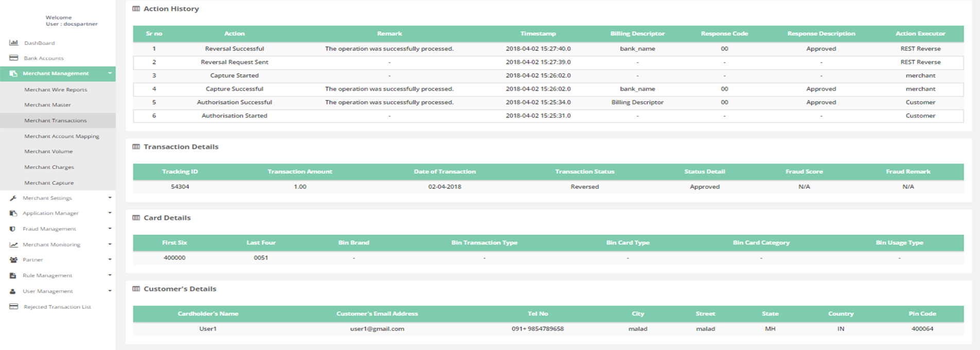The height and width of the screenshot is (350, 980).
Task: Select Merchant Transactions in sidebar
Action: point(56,120)
